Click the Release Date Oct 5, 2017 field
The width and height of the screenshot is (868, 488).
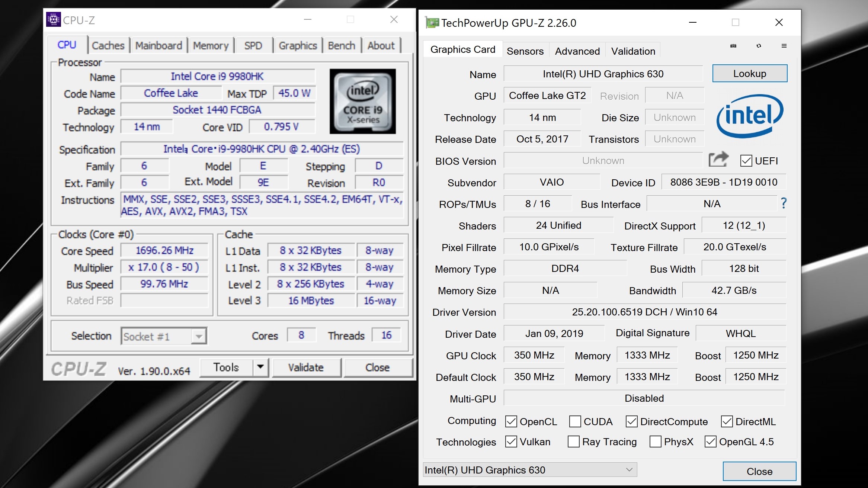click(542, 139)
